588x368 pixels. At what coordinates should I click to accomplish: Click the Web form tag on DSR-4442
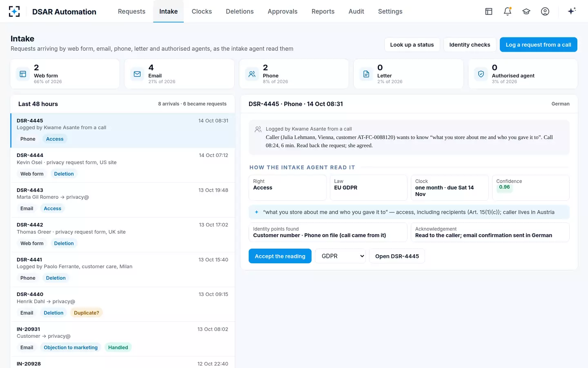(32, 243)
